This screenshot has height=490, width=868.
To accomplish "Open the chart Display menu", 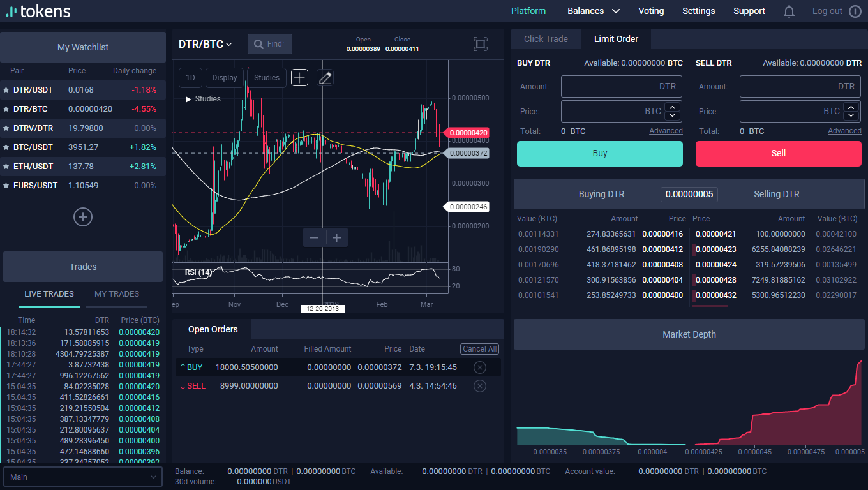I will pyautogui.click(x=225, y=78).
